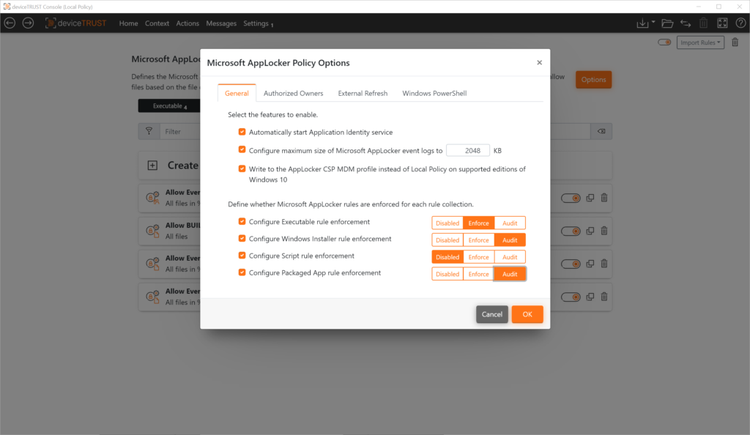The width and height of the screenshot is (750, 435).
Task: Click the open folder icon in toolbar
Action: coord(667,23)
